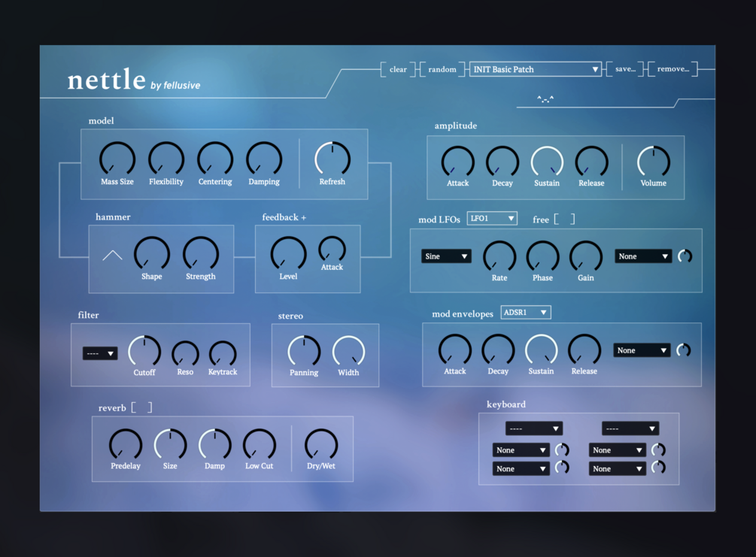
Task: Open the Sine waveform dropdown
Action: click(x=447, y=256)
